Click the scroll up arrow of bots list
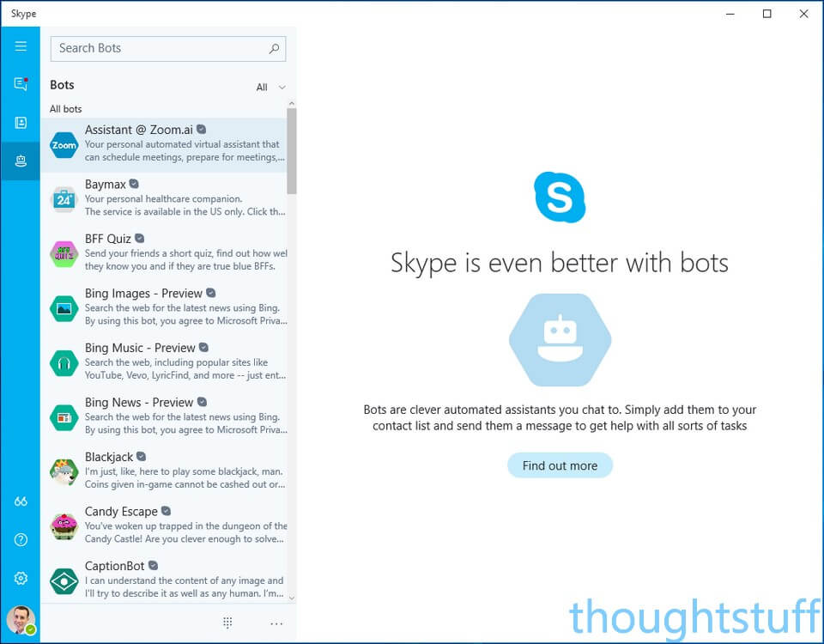Image resolution: width=824 pixels, height=644 pixels. [292, 104]
